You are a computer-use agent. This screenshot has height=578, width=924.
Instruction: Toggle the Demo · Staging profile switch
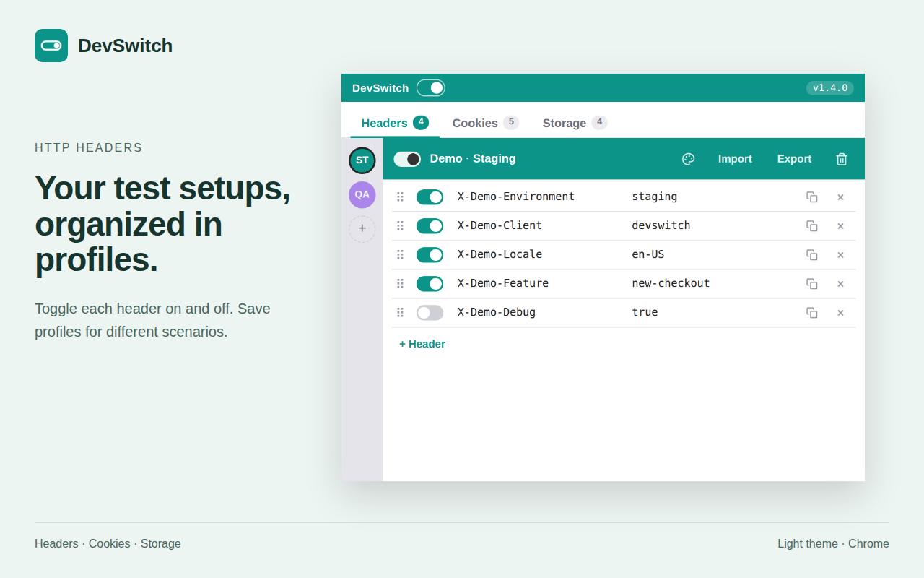(407, 159)
